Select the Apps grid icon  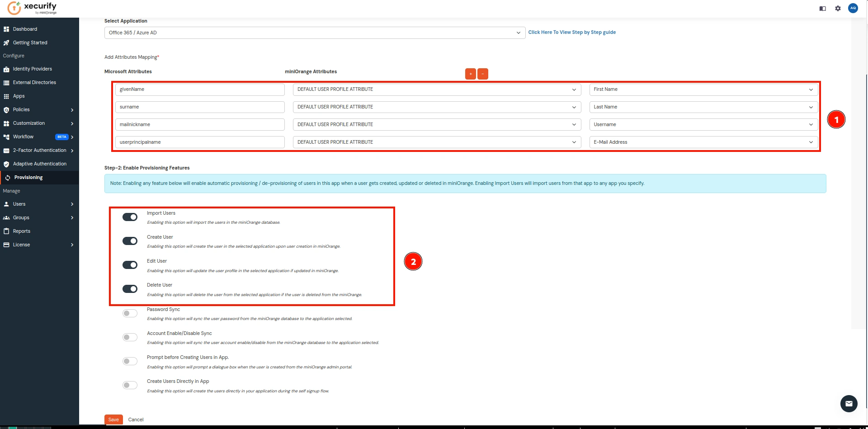tap(6, 96)
